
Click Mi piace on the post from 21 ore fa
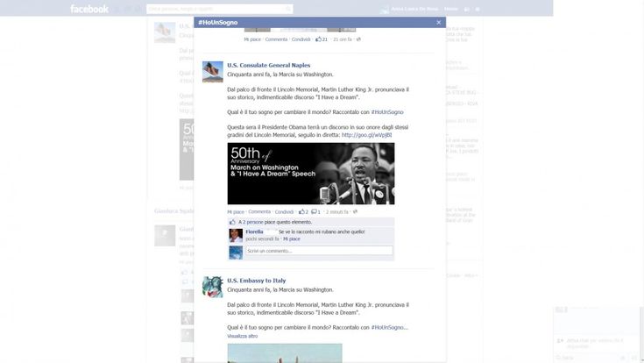[x=252, y=39]
